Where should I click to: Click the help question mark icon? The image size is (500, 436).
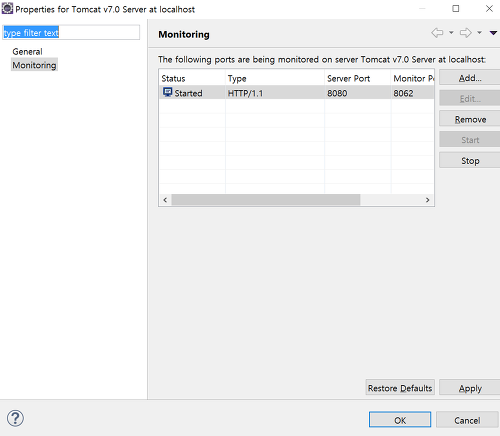click(15, 418)
